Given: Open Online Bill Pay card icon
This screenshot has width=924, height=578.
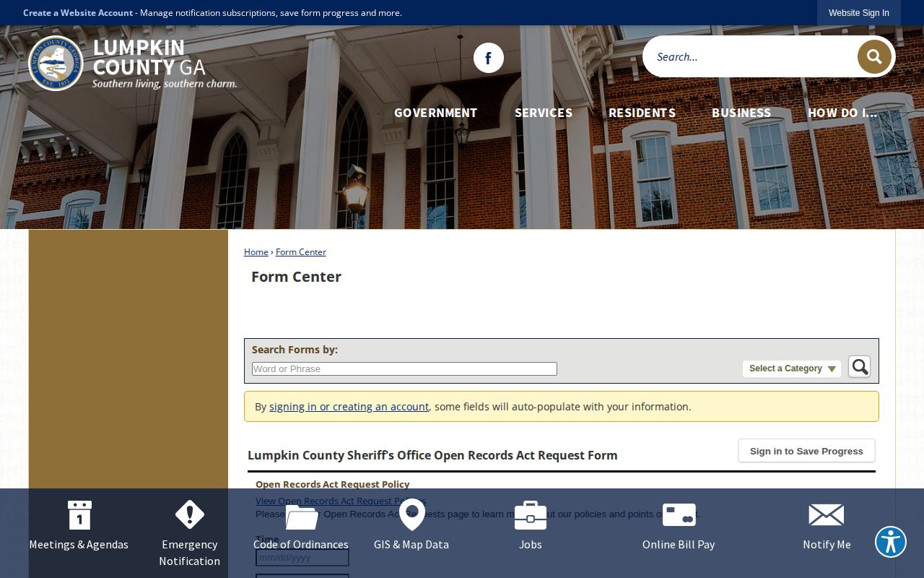Looking at the screenshot, I should 679,515.
